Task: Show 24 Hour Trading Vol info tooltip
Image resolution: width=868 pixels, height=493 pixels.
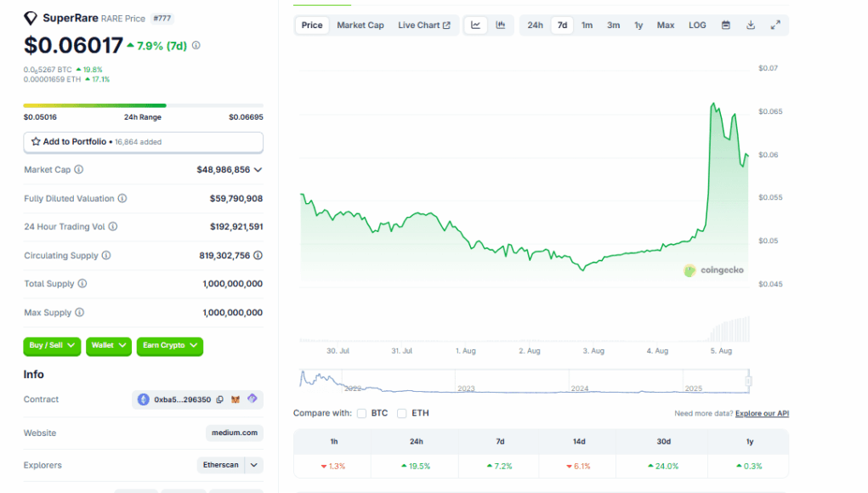Action: 113,226
